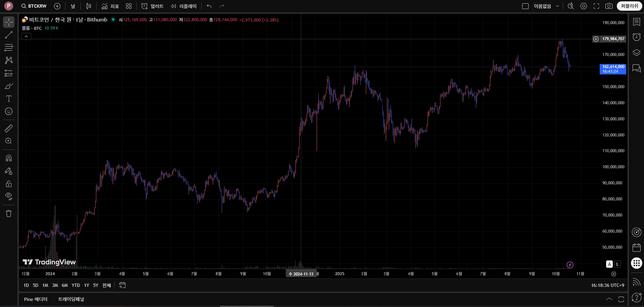The image size is (644, 307).
Task: Lock all drawing tools
Action: pyautogui.click(x=9, y=184)
